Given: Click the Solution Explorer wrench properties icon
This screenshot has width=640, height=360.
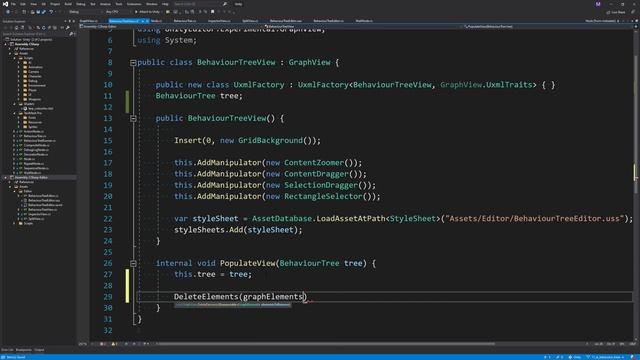Looking at the screenshot, I should 67,27.
